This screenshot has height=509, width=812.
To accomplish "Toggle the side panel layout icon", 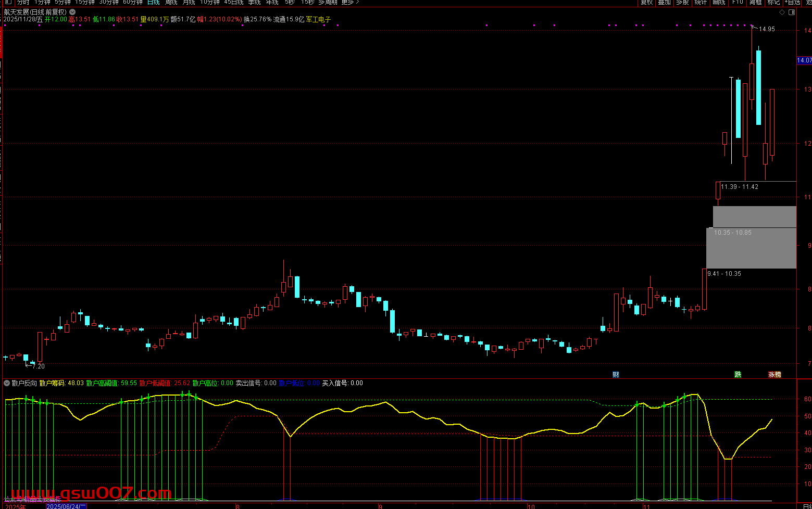I will (792, 12).
